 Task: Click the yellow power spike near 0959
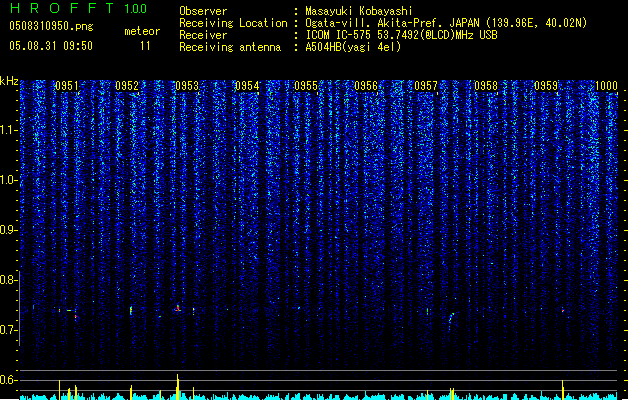click(x=562, y=390)
